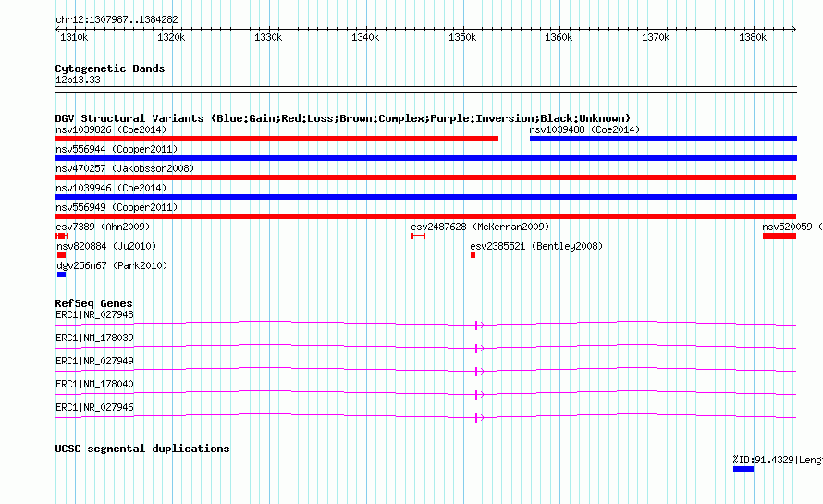The height and width of the screenshot is (504, 823).
Task: Click the 1310k ruler label
Action: point(74,37)
